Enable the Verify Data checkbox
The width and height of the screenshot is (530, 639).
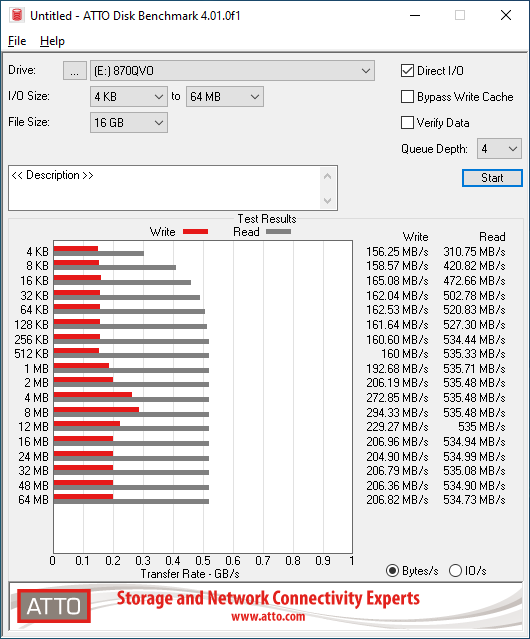(x=407, y=123)
